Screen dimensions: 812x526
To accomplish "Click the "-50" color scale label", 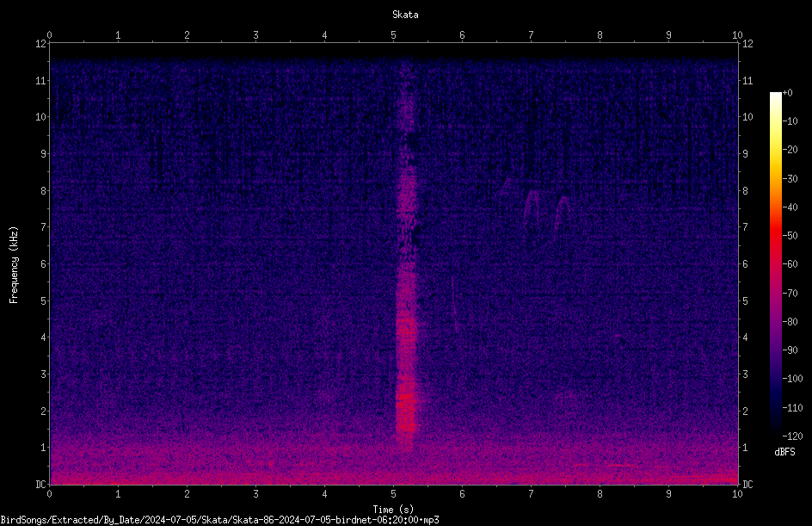I will [790, 236].
